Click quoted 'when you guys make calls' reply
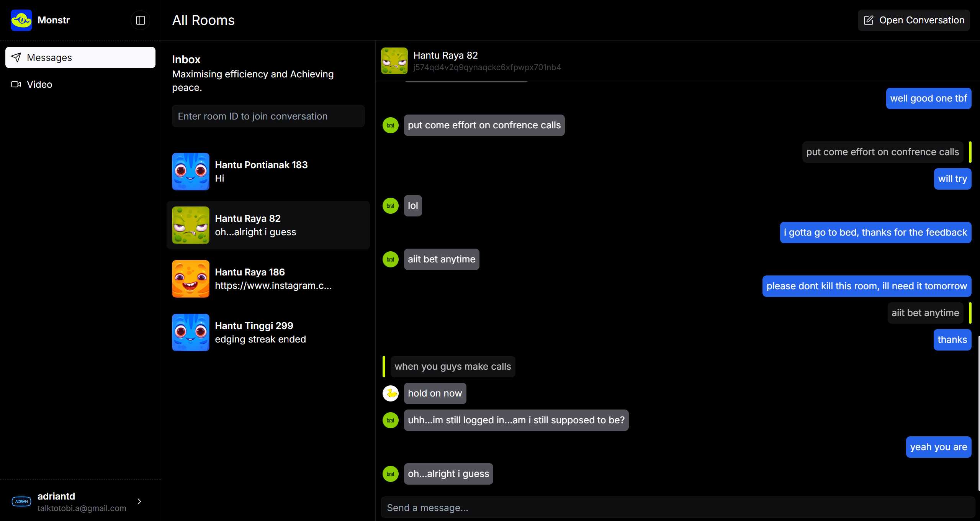Viewport: 980px width, 521px height. [x=453, y=367]
